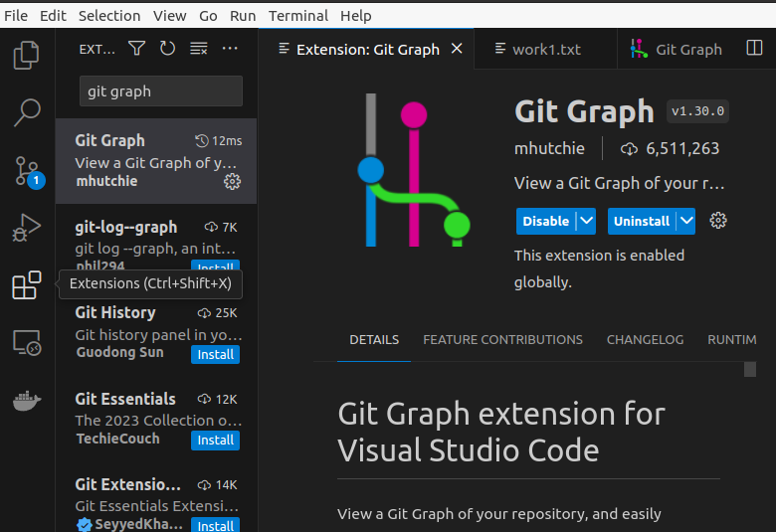Open the Remote Explorer icon
776x532 pixels.
(x=26, y=342)
